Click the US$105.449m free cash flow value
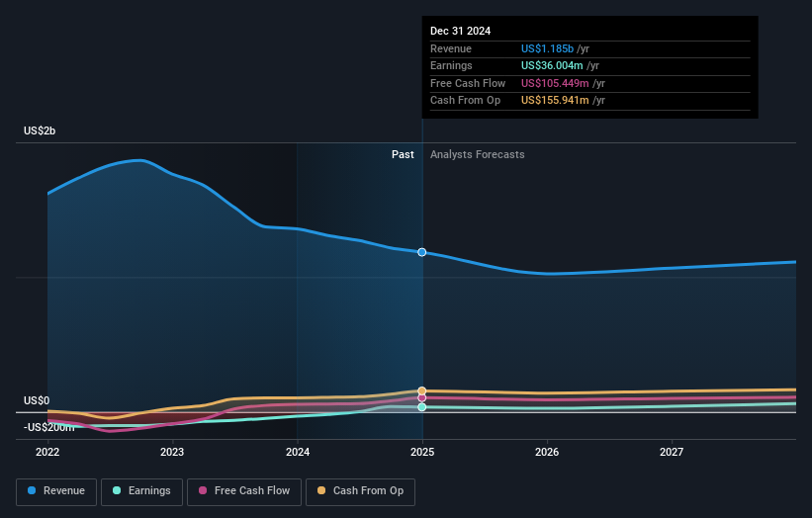 point(555,83)
